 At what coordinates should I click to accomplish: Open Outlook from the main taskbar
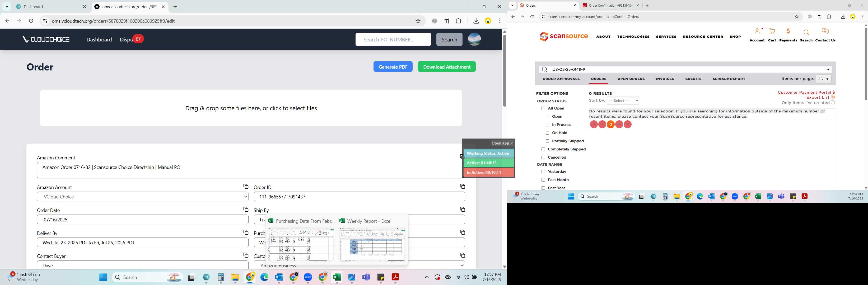point(279,277)
